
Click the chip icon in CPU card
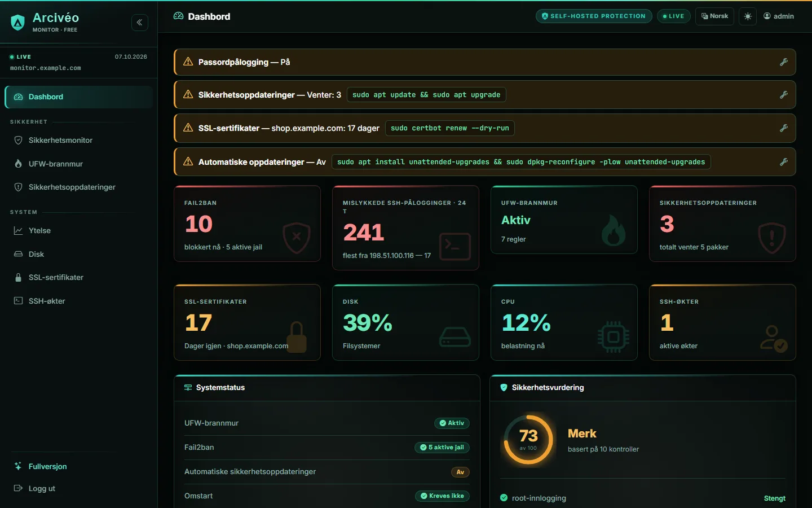(x=614, y=337)
